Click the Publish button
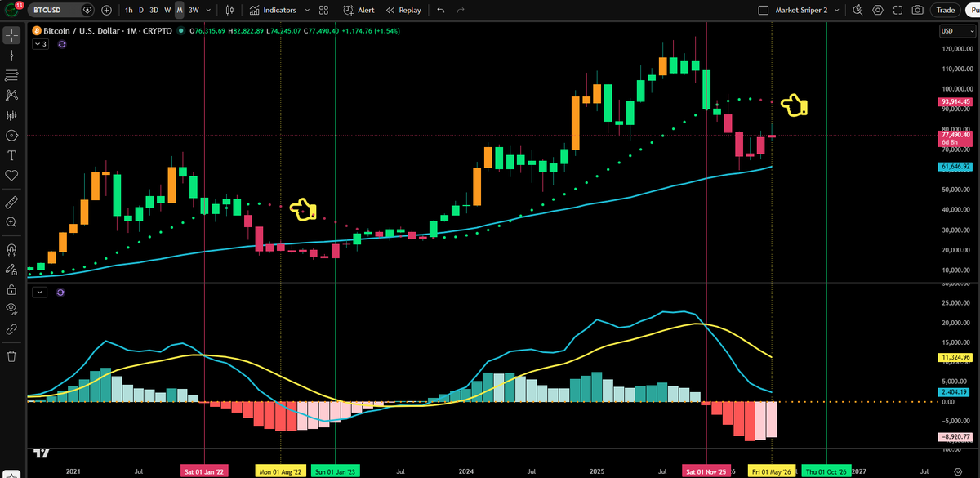Image resolution: width=980 pixels, height=478 pixels. pos(972,11)
